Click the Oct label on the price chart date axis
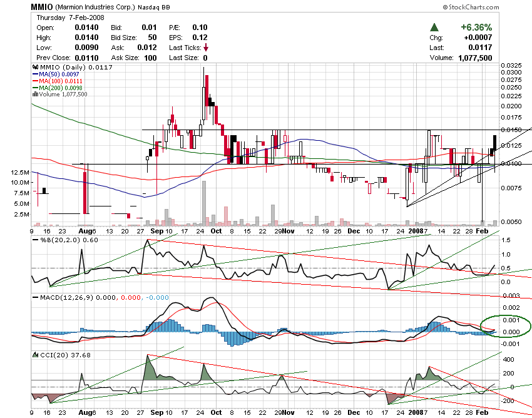Viewport: 532px width, 418px height. pos(216,231)
